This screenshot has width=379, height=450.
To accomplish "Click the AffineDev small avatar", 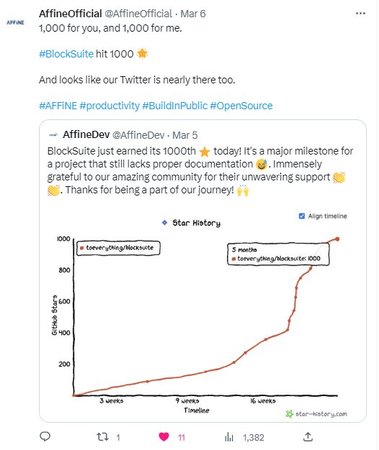I will pos(53,135).
